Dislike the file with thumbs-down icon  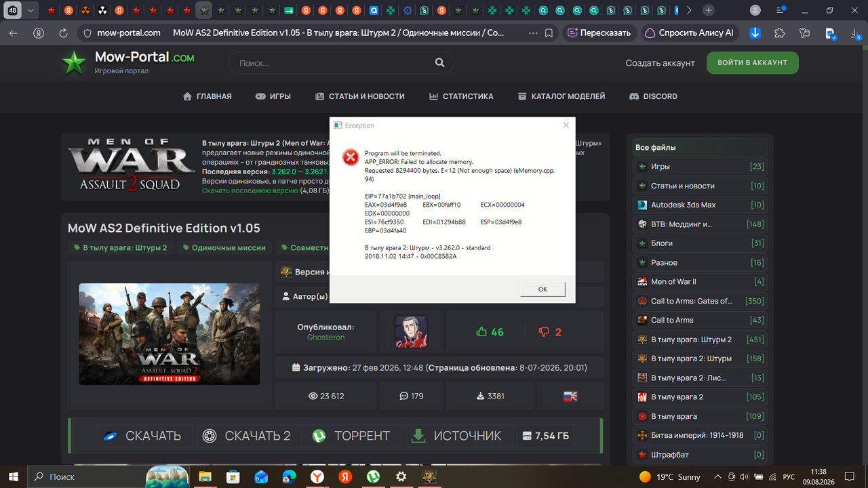click(x=543, y=332)
